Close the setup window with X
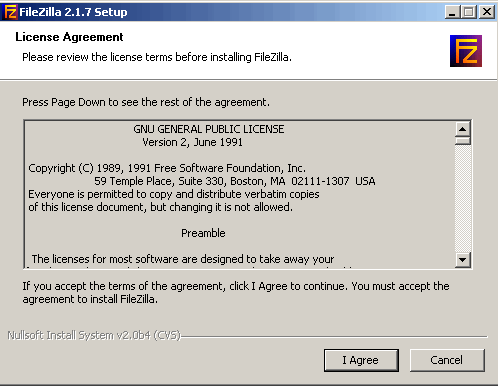Viewport: 498px width, 386px height. pos(487,12)
